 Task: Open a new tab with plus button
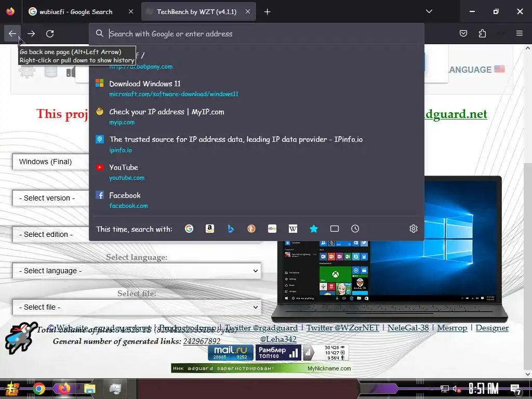(268, 12)
